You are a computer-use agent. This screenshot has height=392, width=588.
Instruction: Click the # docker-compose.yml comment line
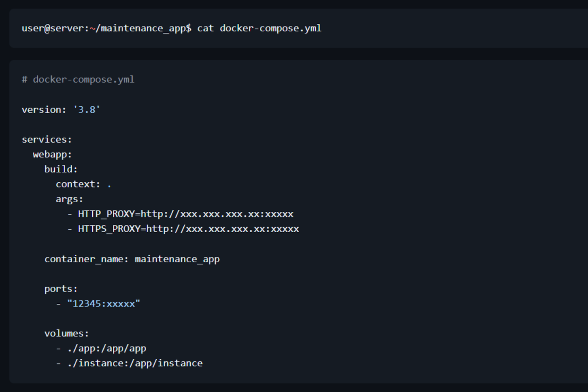point(78,79)
